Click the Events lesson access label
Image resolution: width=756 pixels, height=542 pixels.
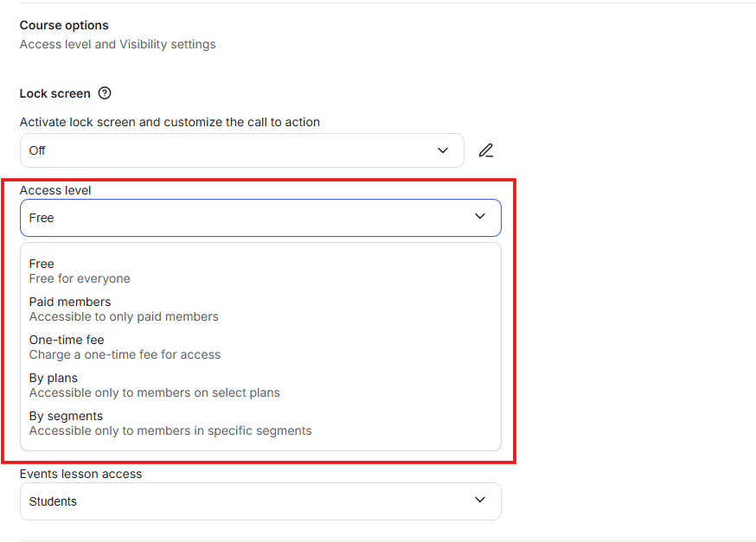point(80,474)
